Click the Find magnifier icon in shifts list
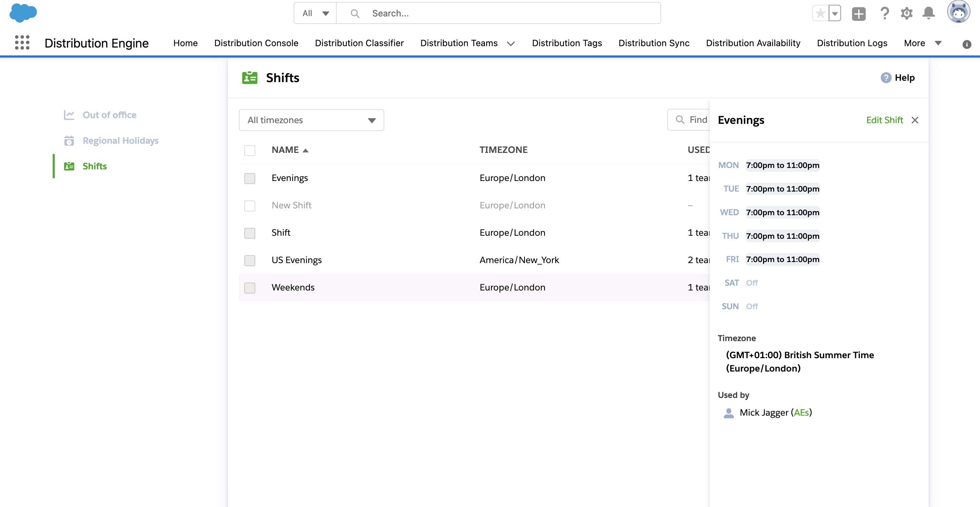The height and width of the screenshot is (507, 980). pyautogui.click(x=680, y=120)
